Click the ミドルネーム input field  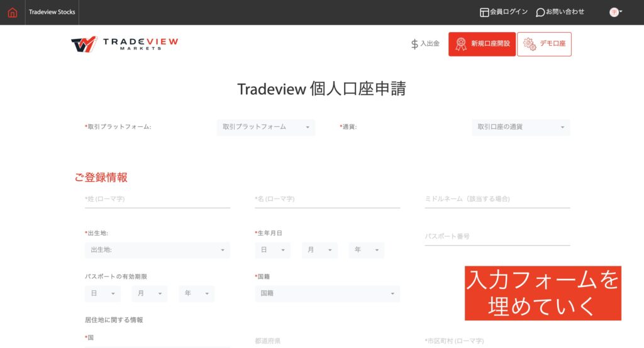[x=497, y=200]
